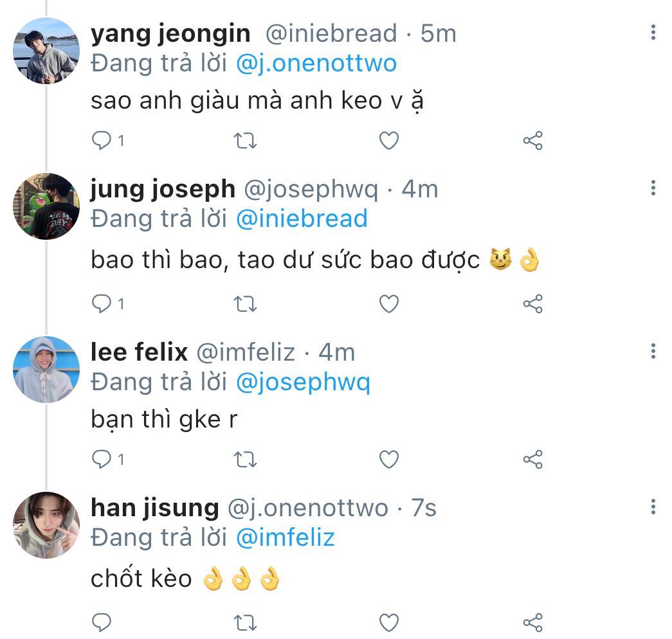Open the @imfeliz mention in han jisung's reply
Viewport: 672px width, 639px height.
286,537
